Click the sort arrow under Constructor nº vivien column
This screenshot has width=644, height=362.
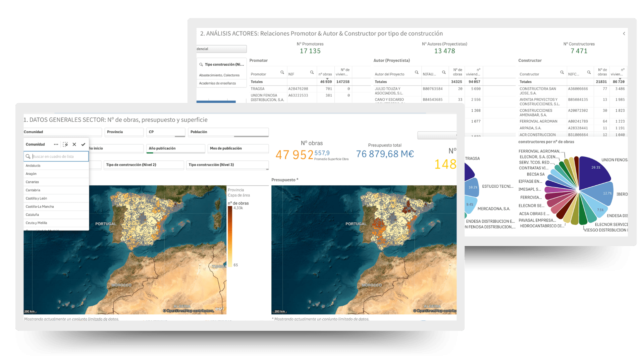click(620, 78)
